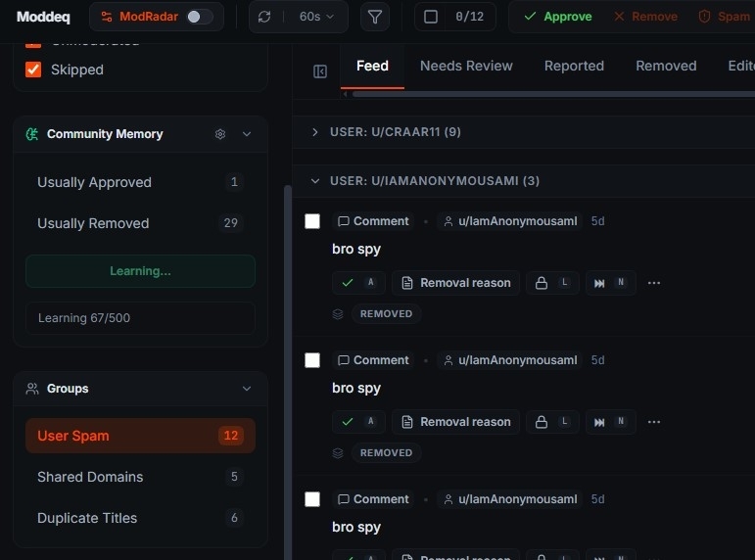The height and width of the screenshot is (560, 755).
Task: Approve the first bro spy comment
Action: point(358,283)
